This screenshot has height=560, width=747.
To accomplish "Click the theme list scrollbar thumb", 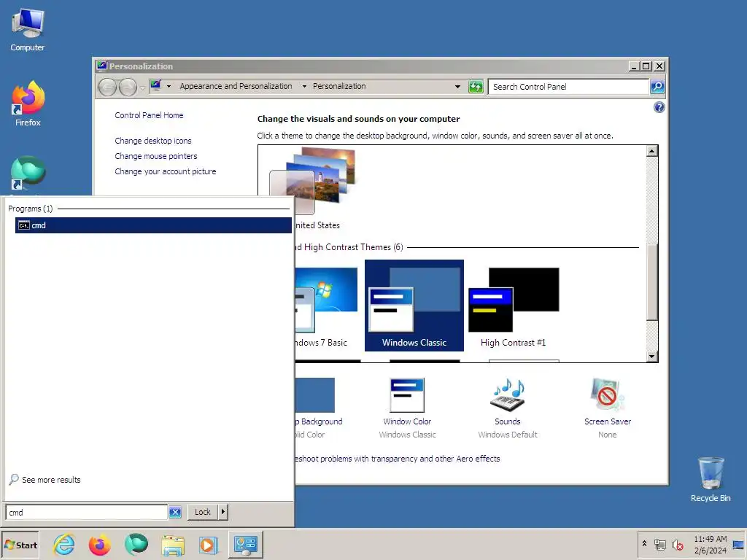I will coord(652,281).
